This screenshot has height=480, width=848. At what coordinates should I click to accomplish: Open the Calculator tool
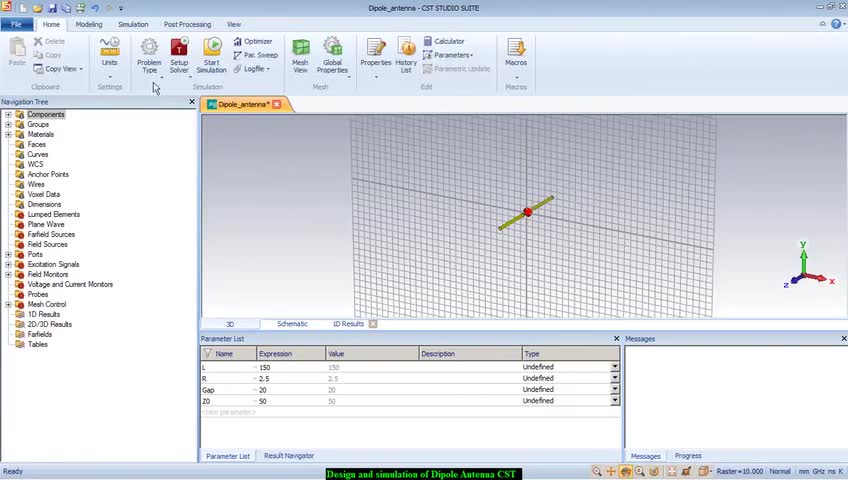coord(444,41)
